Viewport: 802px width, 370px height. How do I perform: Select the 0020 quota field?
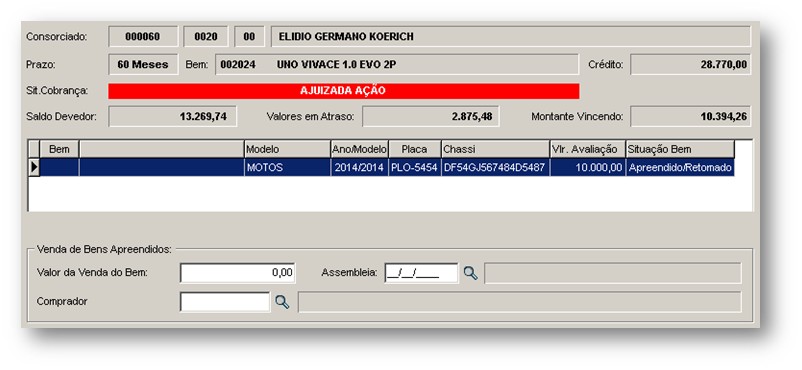206,36
